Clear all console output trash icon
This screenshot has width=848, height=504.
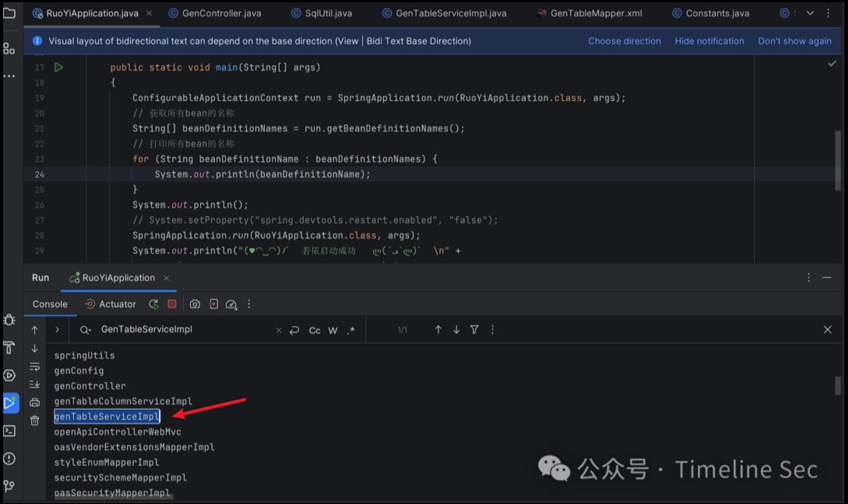(35, 421)
